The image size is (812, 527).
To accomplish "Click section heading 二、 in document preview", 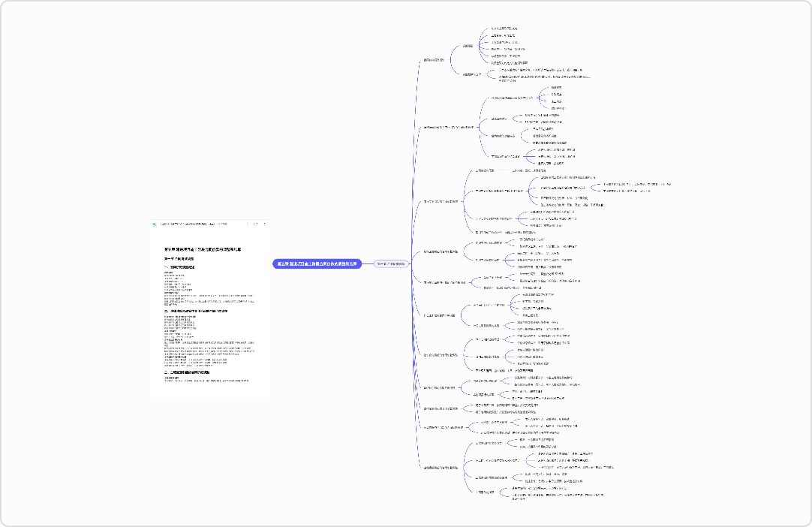I will point(195,311).
